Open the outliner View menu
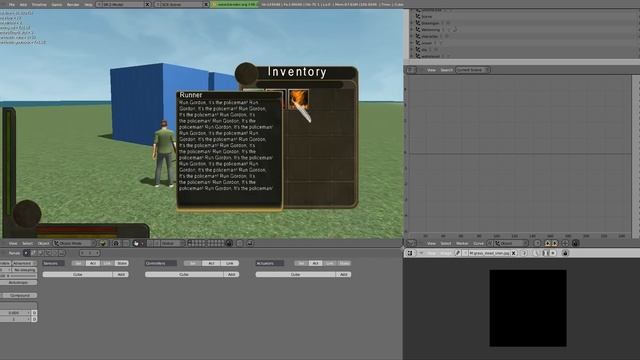This screenshot has height=360, width=640. pyautogui.click(x=431, y=70)
